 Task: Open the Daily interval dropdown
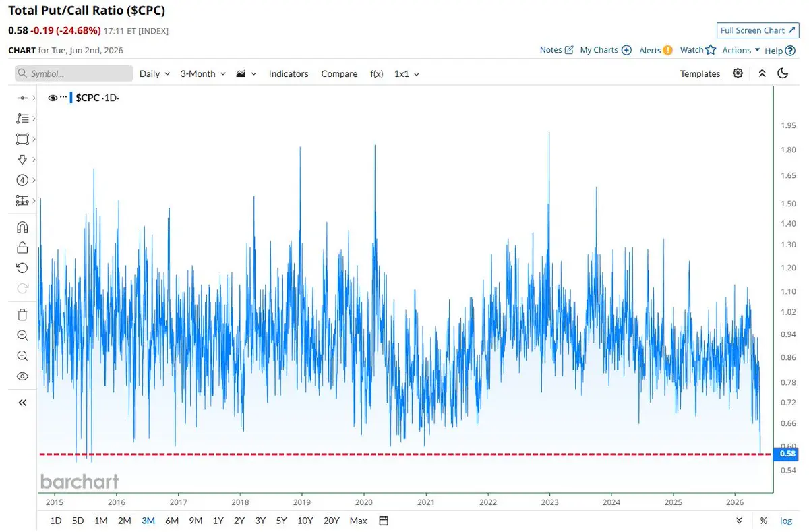(x=154, y=73)
